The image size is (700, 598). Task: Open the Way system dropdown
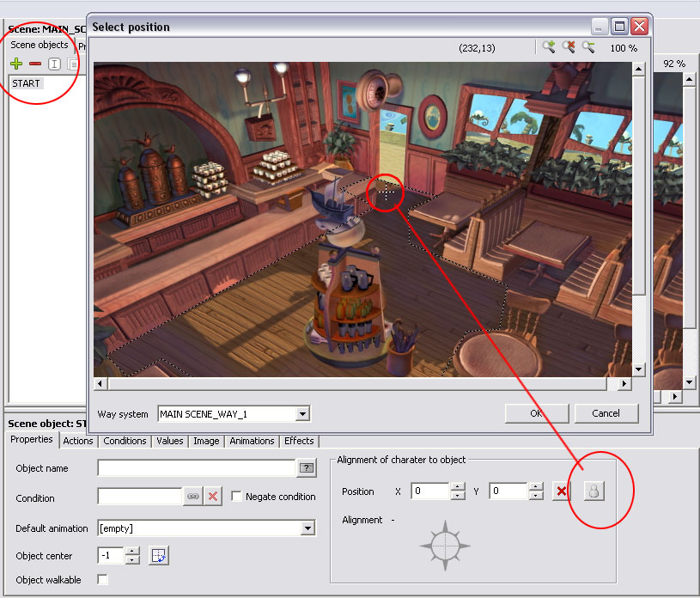tap(302, 414)
